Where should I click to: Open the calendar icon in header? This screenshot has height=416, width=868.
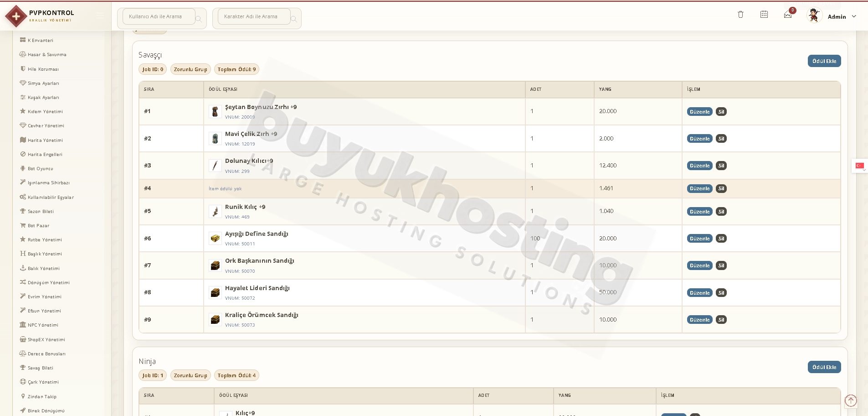click(764, 15)
